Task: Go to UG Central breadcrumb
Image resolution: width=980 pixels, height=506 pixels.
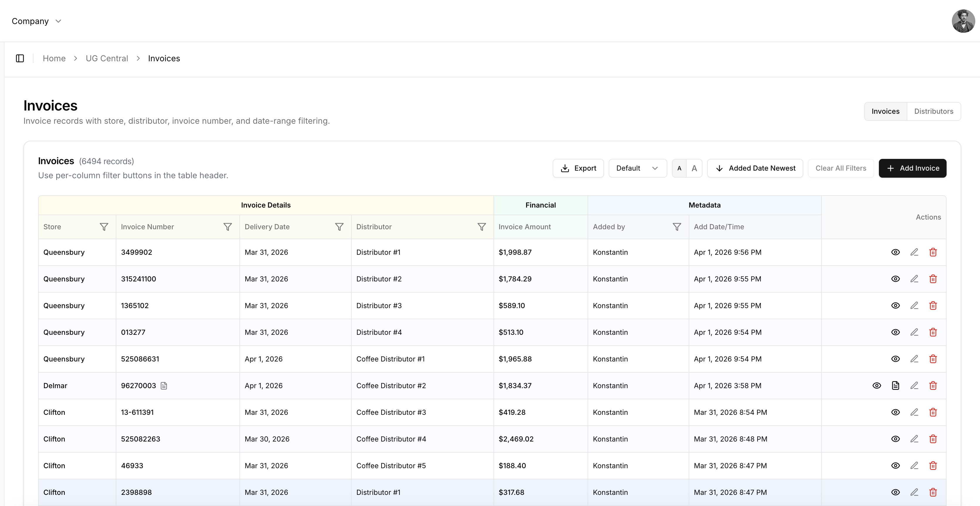Action: click(x=106, y=58)
